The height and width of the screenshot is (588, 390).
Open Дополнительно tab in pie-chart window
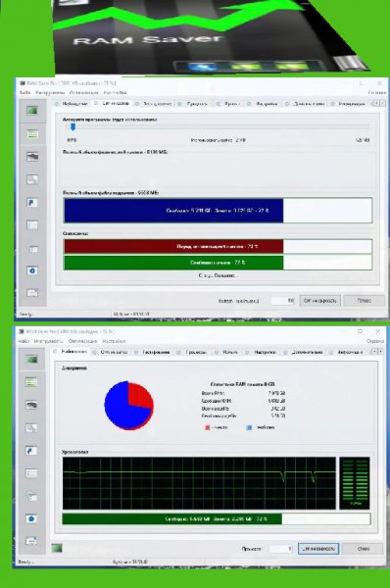(x=304, y=352)
